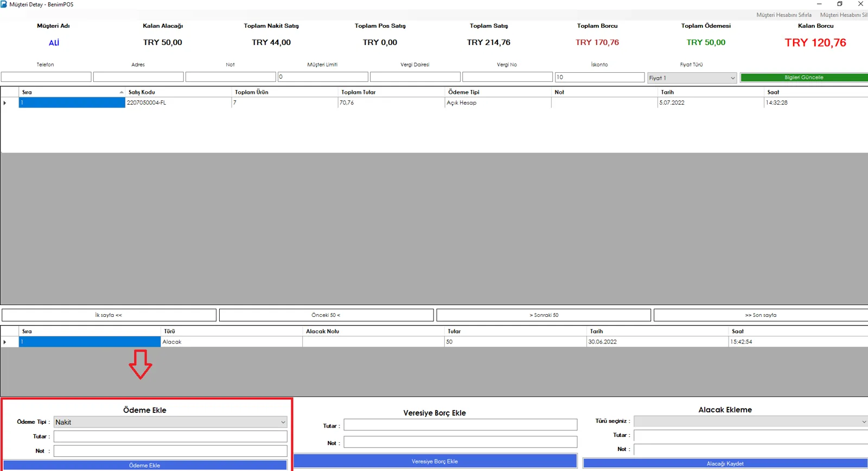Click the Veresiye Borç Ekle button
The width and height of the screenshot is (868, 471).
pos(435,461)
